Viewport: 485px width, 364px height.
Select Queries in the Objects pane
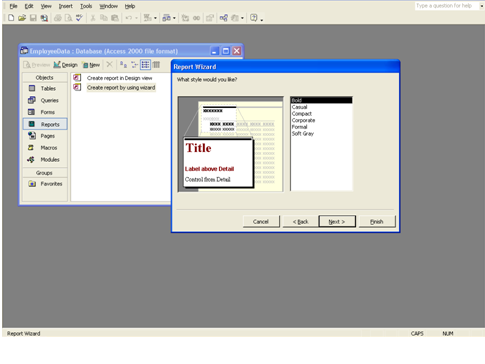pyautogui.click(x=45, y=100)
